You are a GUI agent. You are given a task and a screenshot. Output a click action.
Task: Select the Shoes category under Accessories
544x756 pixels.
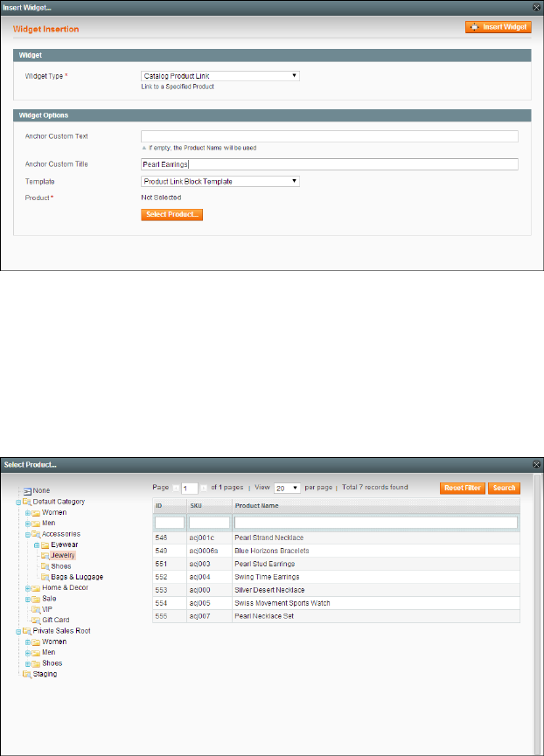point(60,566)
